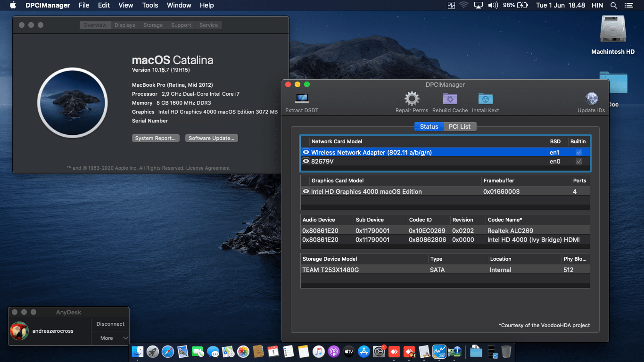Open Launchpad from the dock

click(153, 351)
